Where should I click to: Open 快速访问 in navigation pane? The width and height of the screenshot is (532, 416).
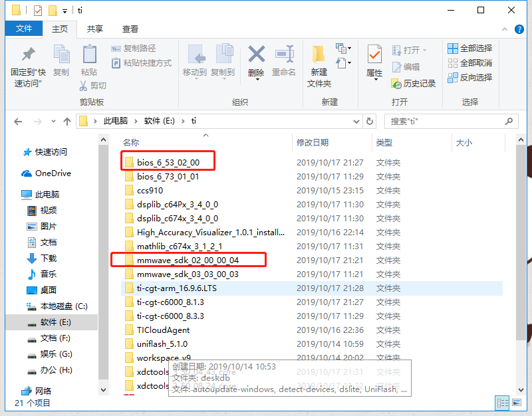click(51, 152)
